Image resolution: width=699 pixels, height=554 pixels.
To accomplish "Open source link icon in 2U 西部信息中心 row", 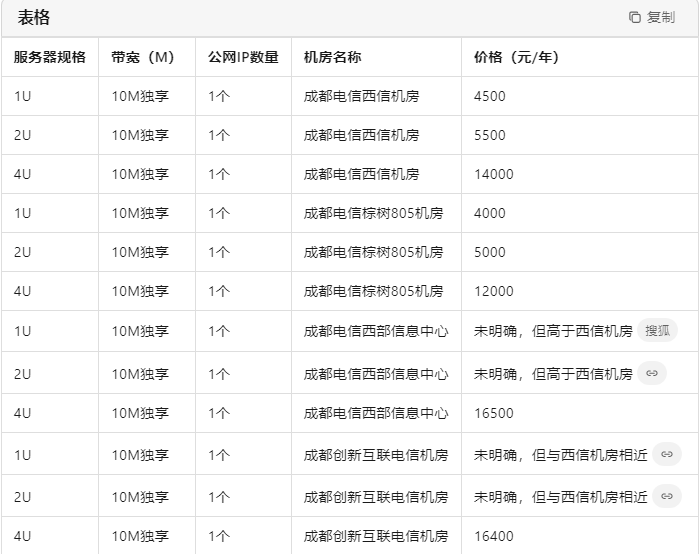I will point(652,373).
